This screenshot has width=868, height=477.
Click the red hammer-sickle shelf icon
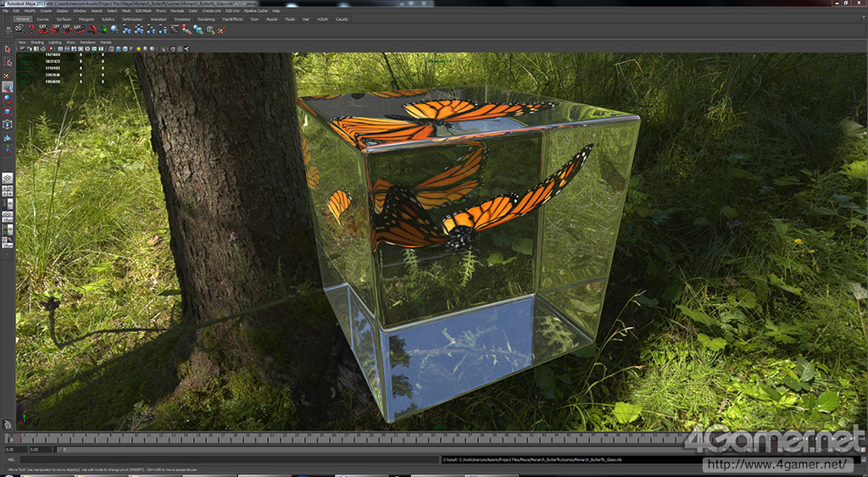92,30
